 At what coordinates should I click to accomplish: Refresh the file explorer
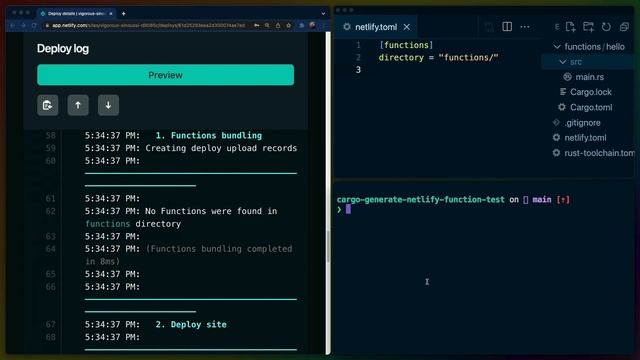606,27
